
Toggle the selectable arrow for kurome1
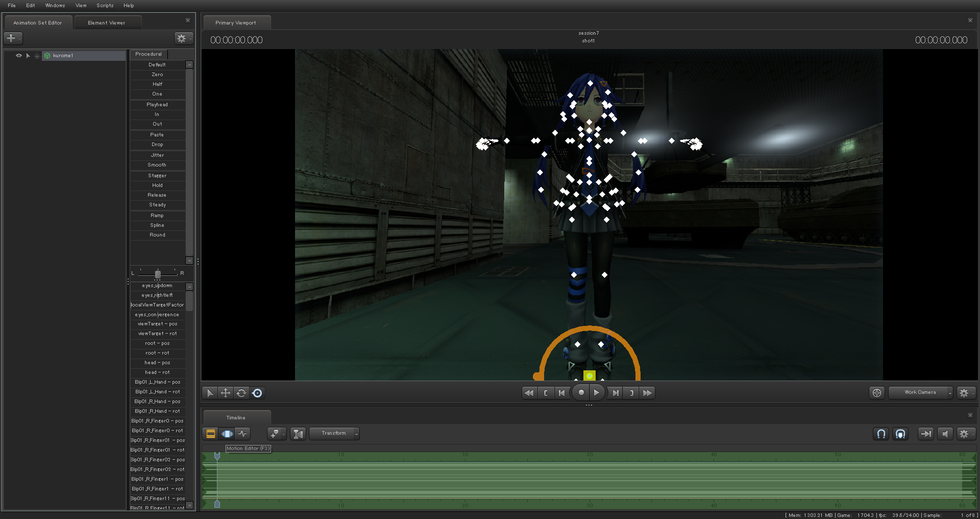tap(28, 56)
